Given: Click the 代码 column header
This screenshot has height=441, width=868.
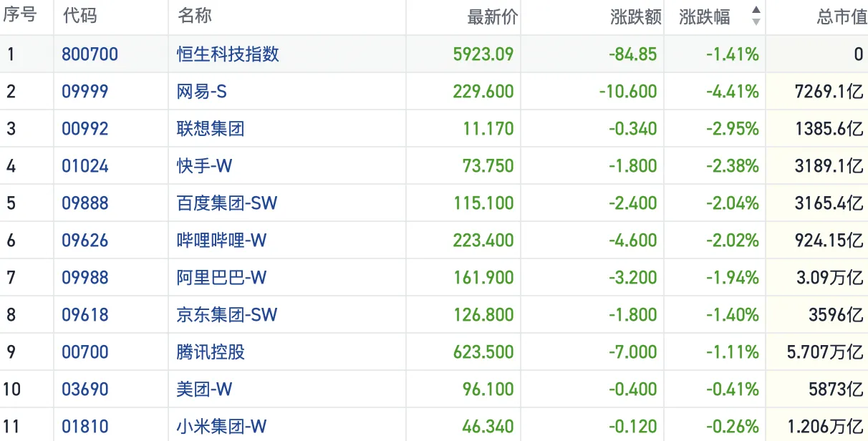Looking at the screenshot, I should (79, 16).
